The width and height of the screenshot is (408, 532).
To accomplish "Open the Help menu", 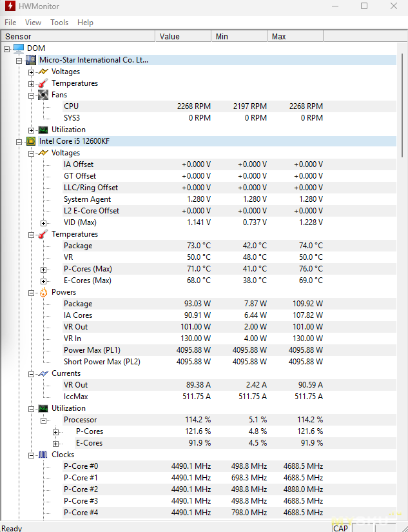I will point(85,23).
